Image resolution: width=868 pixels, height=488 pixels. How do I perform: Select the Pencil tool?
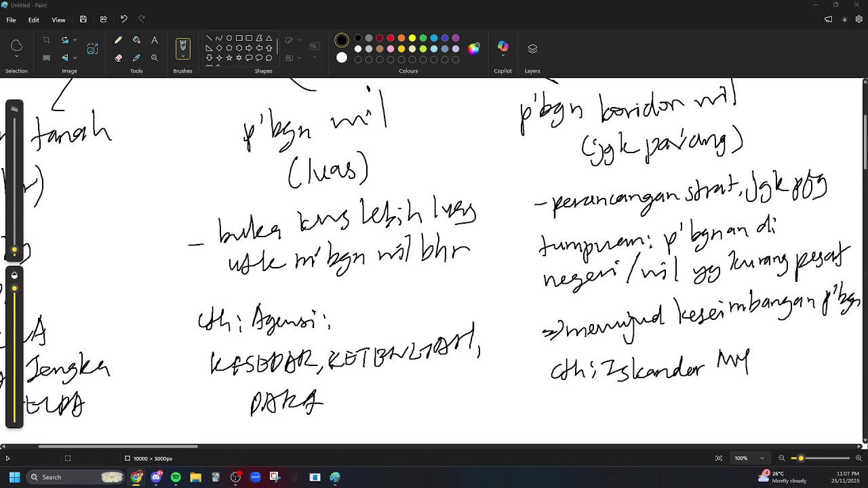(119, 41)
